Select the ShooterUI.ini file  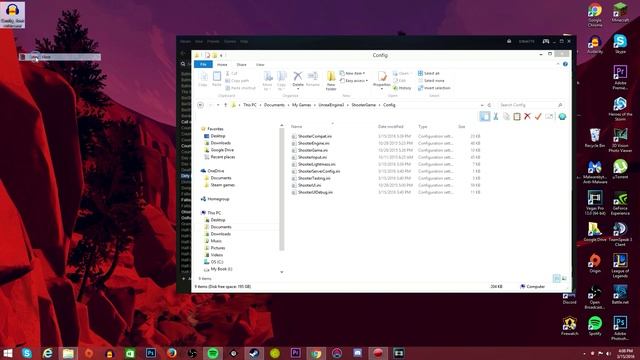click(309, 185)
